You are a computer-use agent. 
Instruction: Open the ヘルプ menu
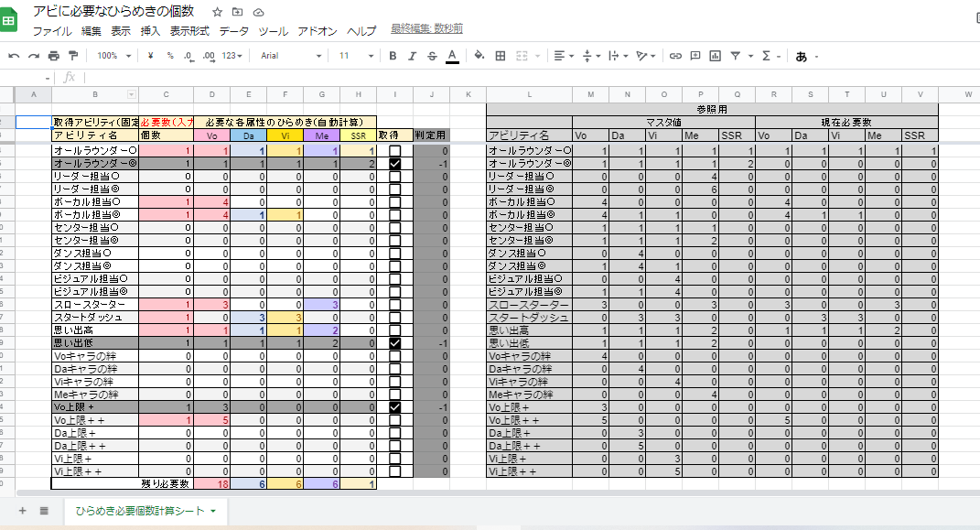coord(361,30)
